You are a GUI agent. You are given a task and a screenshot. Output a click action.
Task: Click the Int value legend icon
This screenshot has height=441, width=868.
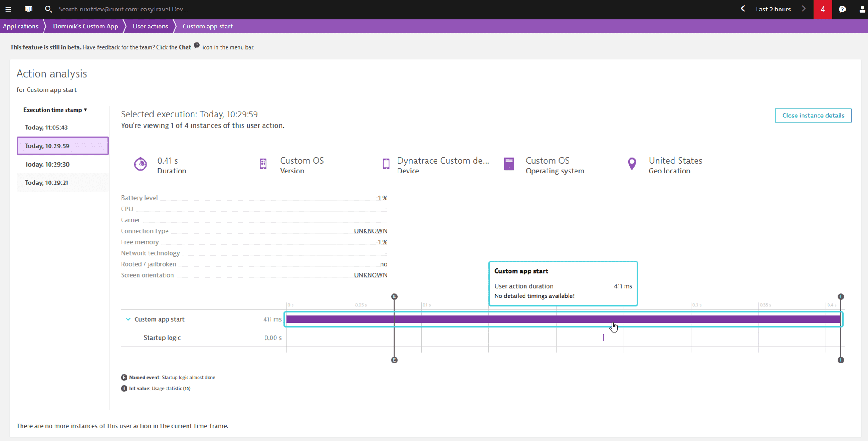[x=124, y=389]
